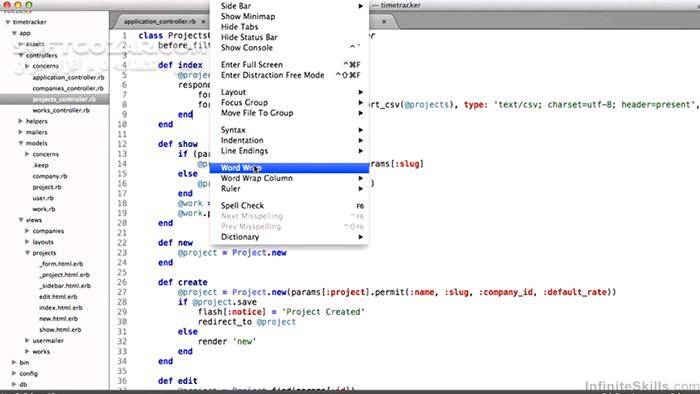
Task: Select Show Console menu item
Action: pos(289,48)
